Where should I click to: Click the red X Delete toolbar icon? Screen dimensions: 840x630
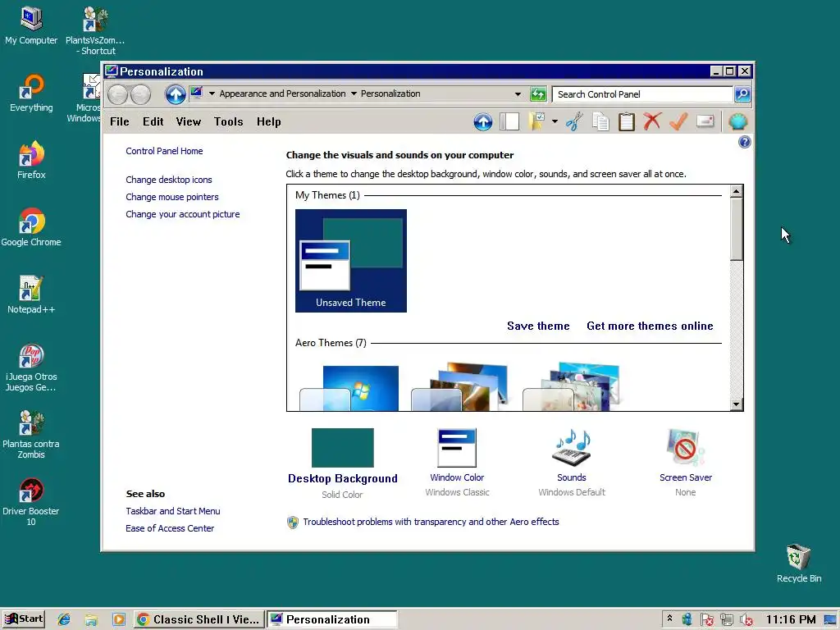coord(652,121)
